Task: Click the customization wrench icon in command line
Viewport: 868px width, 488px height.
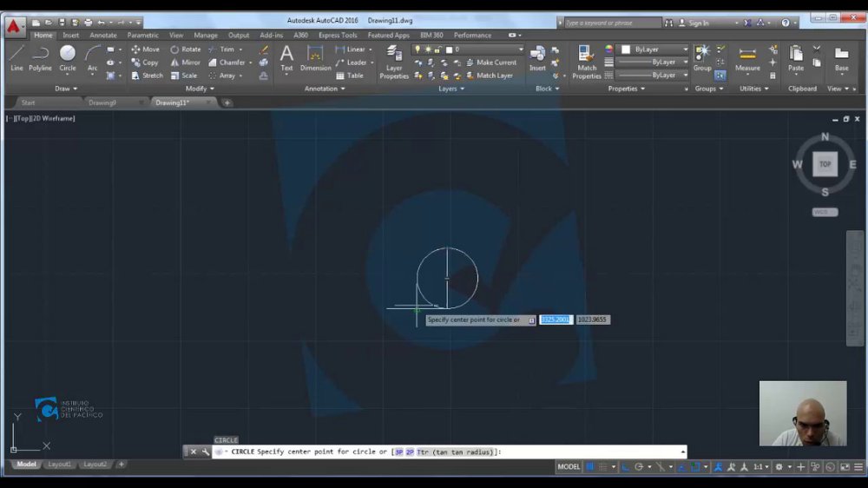Action: pyautogui.click(x=206, y=452)
